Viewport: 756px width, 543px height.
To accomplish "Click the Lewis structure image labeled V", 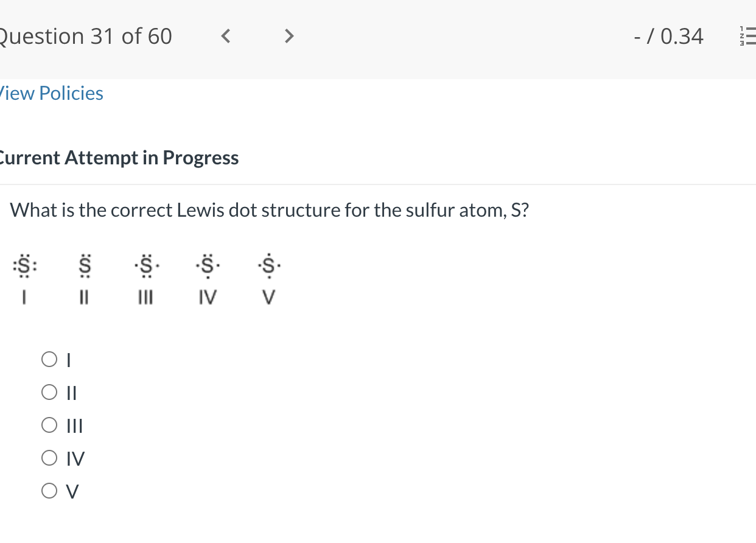I will pos(268,265).
